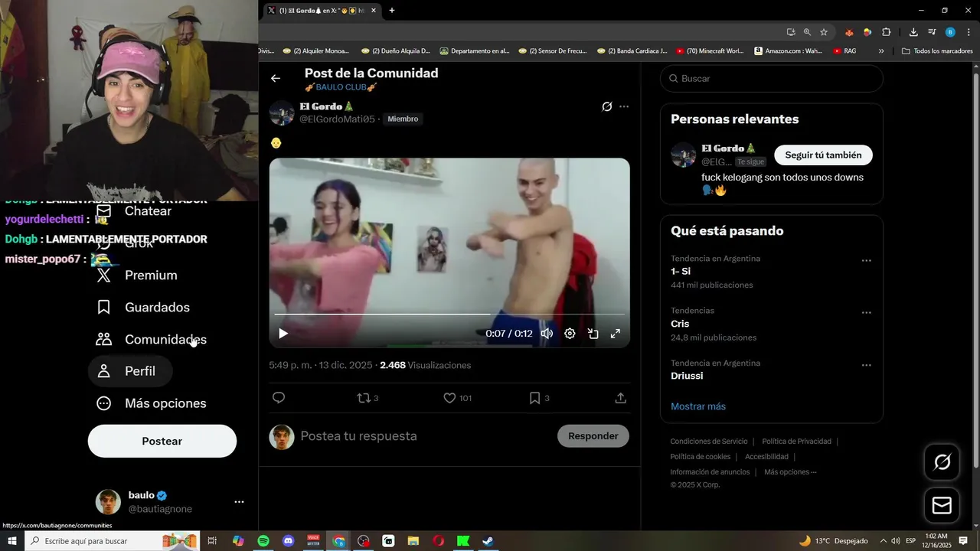
Task: Open Condiciones de Servicio link
Action: (x=709, y=442)
